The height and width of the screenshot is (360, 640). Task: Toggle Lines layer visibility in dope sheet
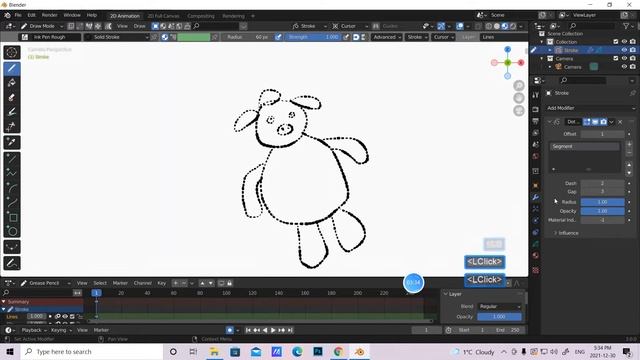pos(65,316)
